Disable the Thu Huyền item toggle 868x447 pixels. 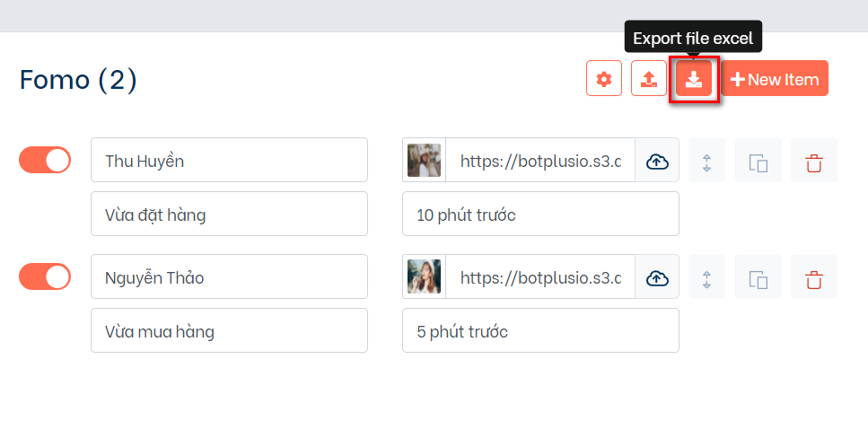point(45,160)
